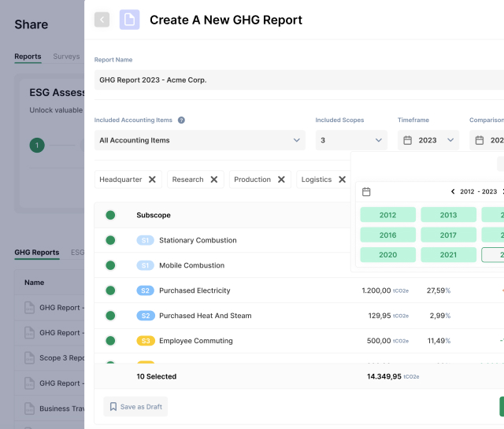Toggle the Stationary Combustion row selection
This screenshot has width=504, height=429.
point(110,240)
